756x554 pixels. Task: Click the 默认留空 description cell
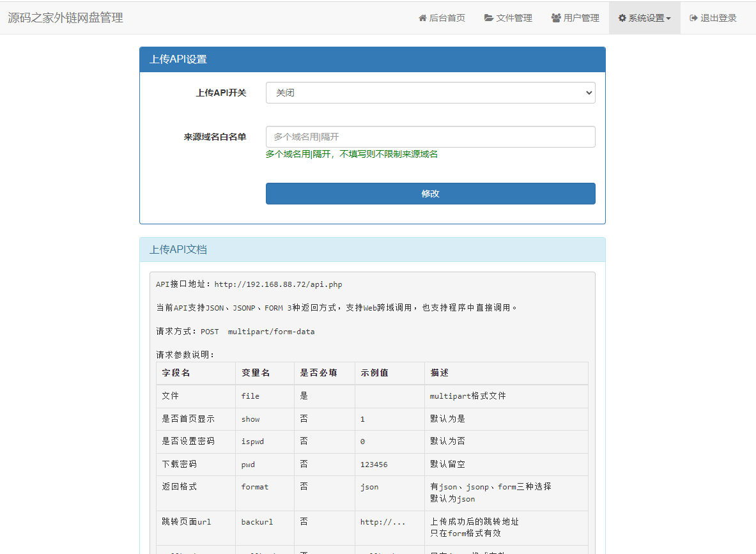[506, 465]
